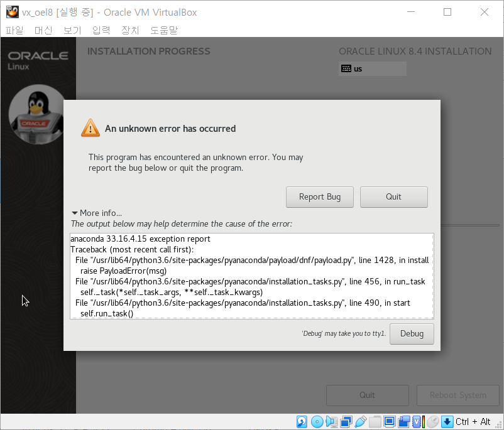Click the 'Debug may take you to tty1.' note
Viewport: 504px width, 430px height.
pos(344,334)
